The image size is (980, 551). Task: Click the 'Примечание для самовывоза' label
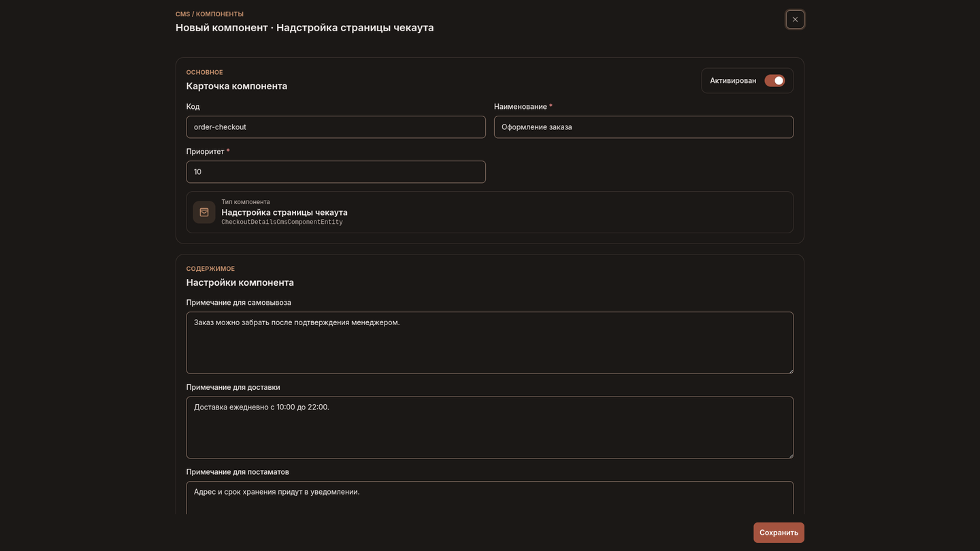tap(239, 303)
